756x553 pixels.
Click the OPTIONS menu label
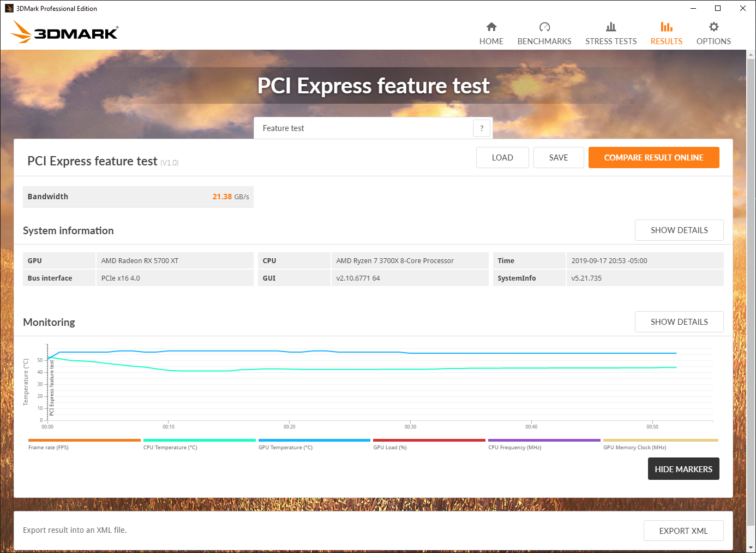tap(713, 41)
